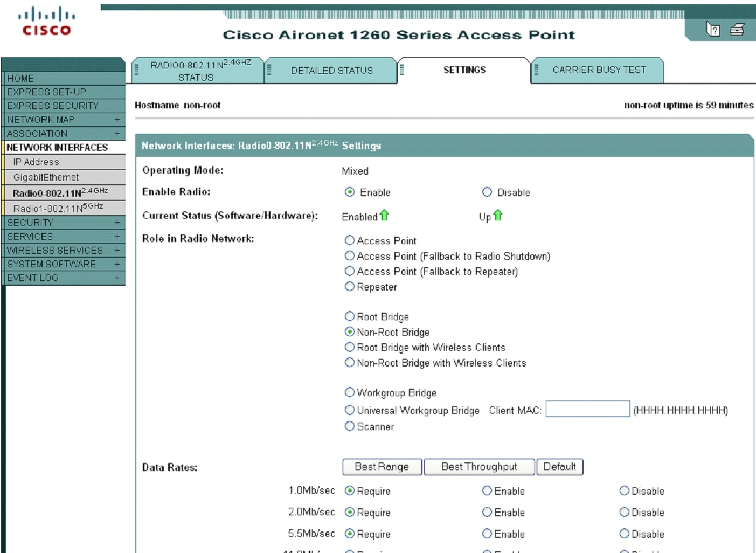This screenshot has height=553, width=756.
Task: Select the Universal Workgroup Bridge role
Action: point(350,410)
